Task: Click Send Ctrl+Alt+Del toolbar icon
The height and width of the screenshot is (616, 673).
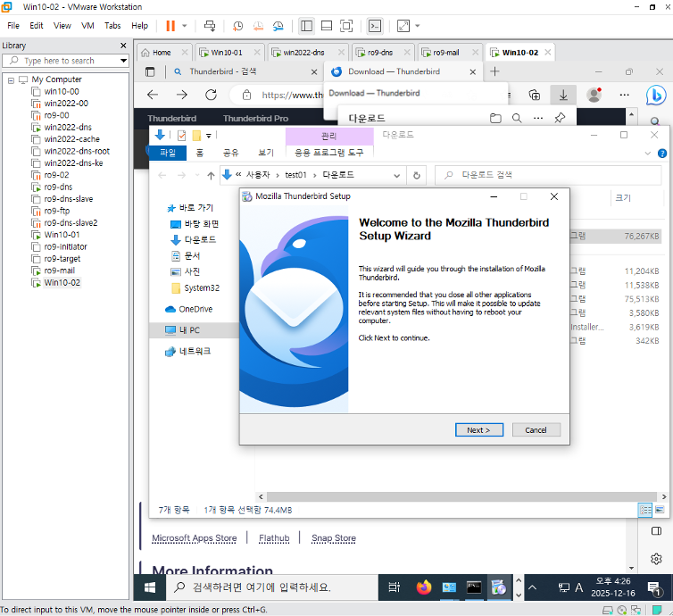Action: click(x=210, y=26)
